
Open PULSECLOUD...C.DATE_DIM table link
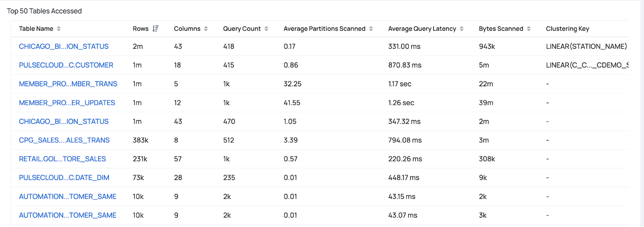(64, 177)
